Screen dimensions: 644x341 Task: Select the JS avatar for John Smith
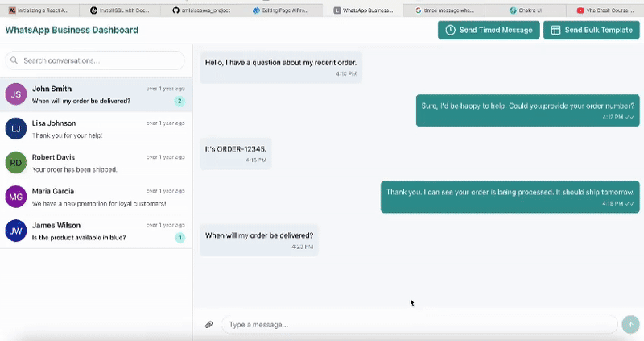click(x=15, y=94)
